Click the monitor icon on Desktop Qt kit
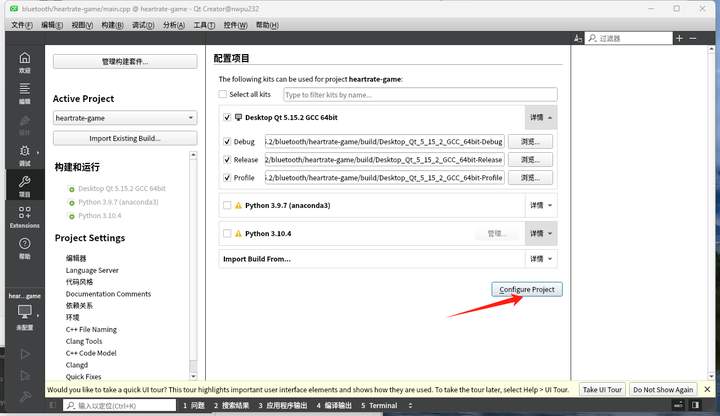 tap(238, 117)
